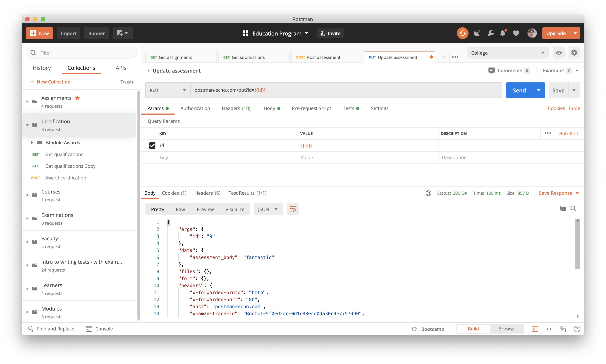Click the New button
Image resolution: width=606 pixels, height=364 pixels.
(x=39, y=33)
